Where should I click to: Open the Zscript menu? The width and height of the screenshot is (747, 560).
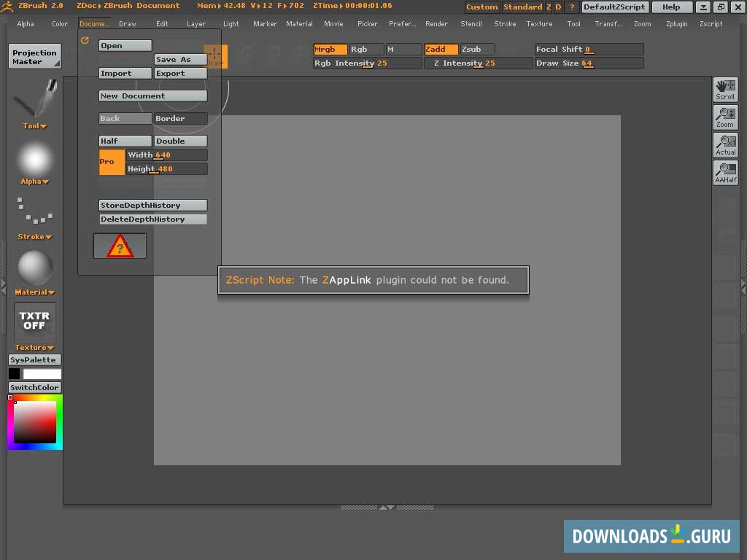pos(711,24)
